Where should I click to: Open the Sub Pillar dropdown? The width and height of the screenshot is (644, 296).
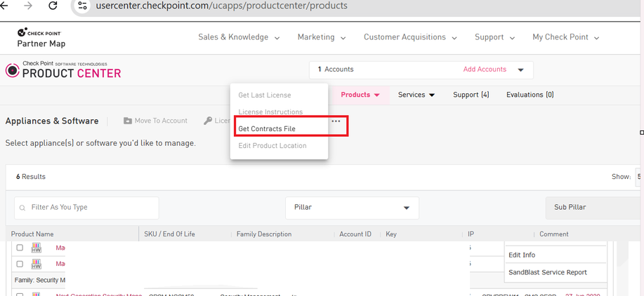(594, 208)
